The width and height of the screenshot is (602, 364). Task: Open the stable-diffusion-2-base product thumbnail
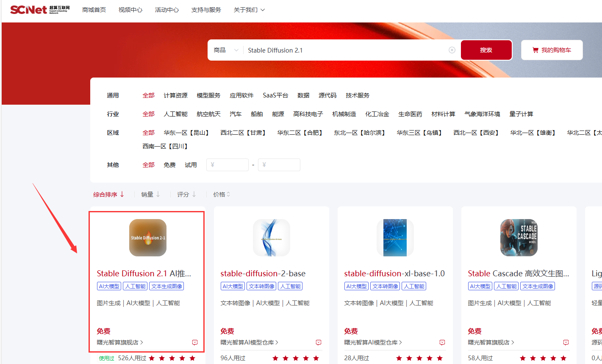272,238
